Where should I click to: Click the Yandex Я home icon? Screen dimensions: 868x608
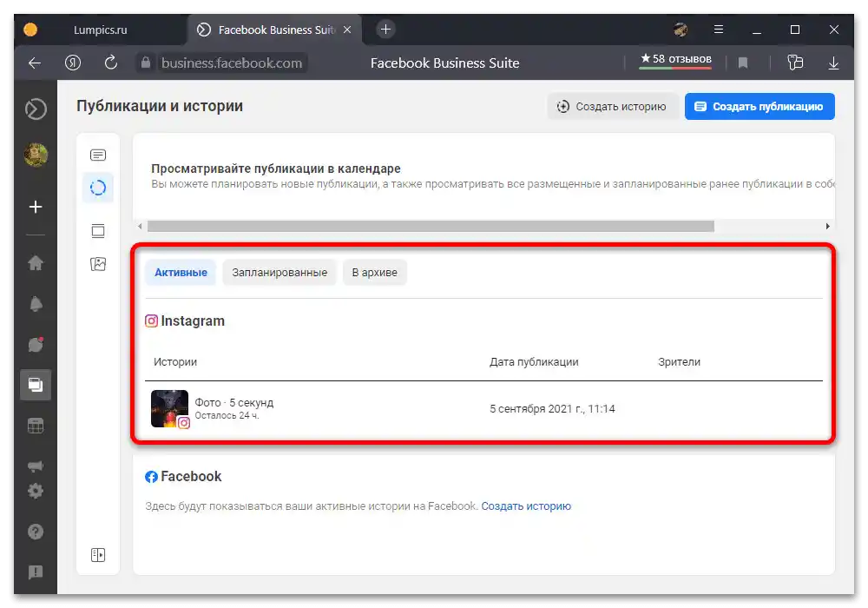[x=73, y=63]
